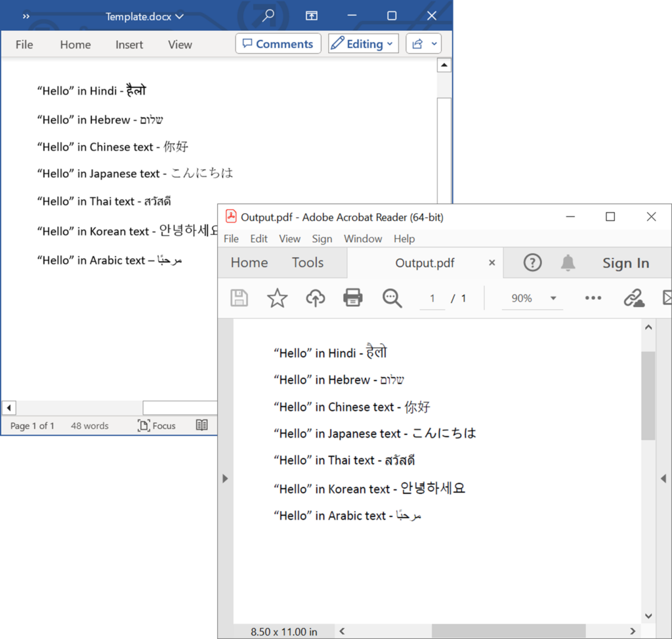Screen dimensions: 672x639
Task: Open Acrobat help with the question mark icon
Action: tap(531, 262)
